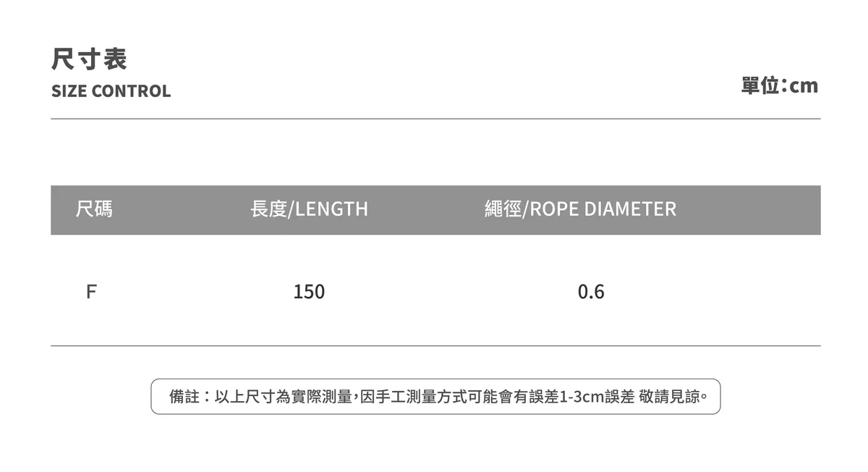Image resolution: width=868 pixels, height=472 pixels.
Task: Click the size value F
Action: point(91,292)
